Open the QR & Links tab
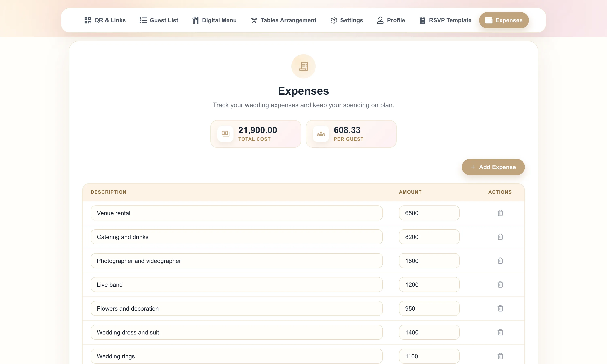The width and height of the screenshot is (607, 364). [x=105, y=20]
